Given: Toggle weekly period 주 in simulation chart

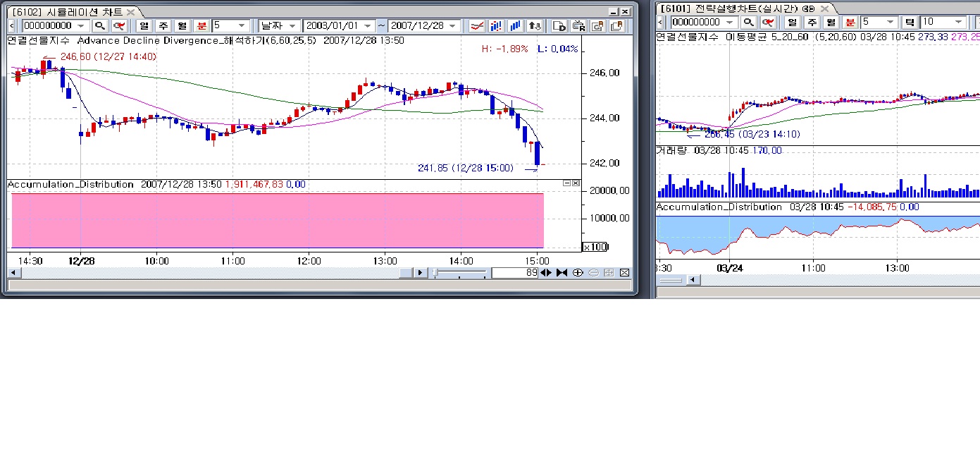Looking at the screenshot, I should click(x=163, y=25).
